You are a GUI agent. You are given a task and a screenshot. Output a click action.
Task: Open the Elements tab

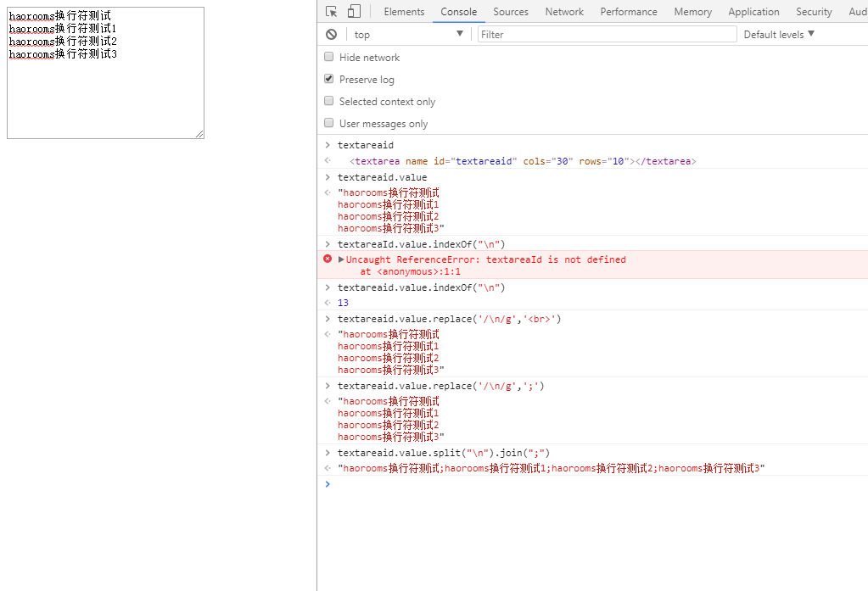(404, 12)
